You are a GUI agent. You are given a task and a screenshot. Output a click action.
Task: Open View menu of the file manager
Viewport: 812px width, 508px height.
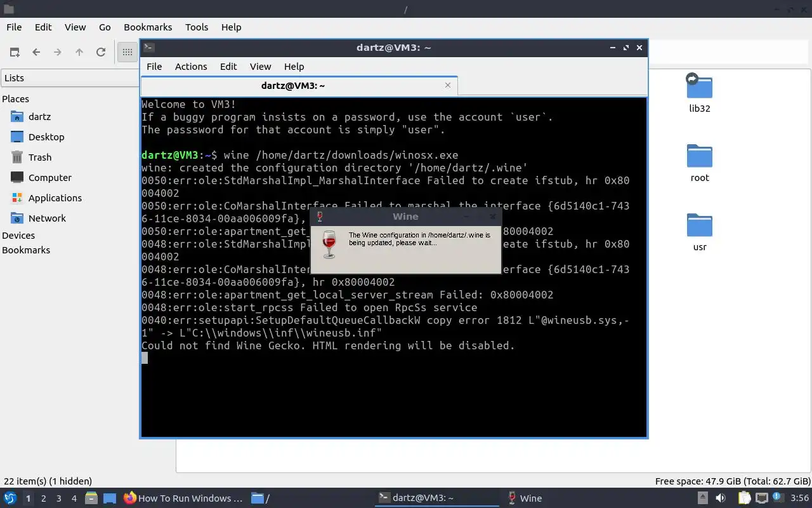pyautogui.click(x=75, y=27)
